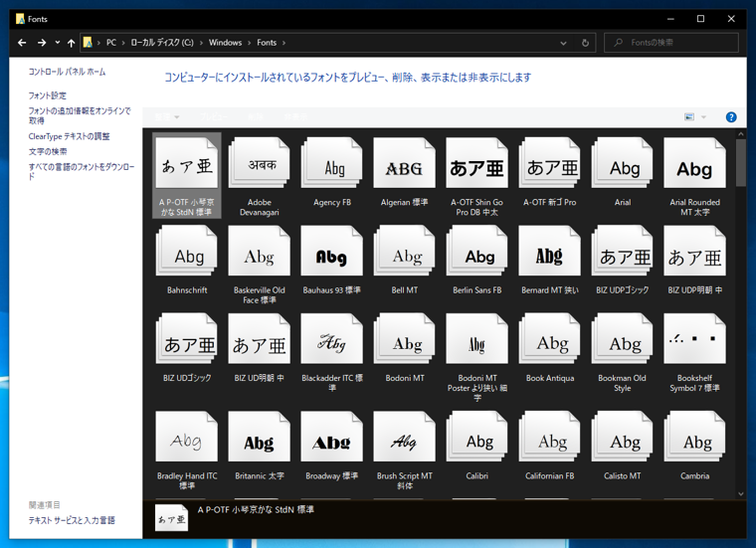Select the Bell MT font icon

405,251
